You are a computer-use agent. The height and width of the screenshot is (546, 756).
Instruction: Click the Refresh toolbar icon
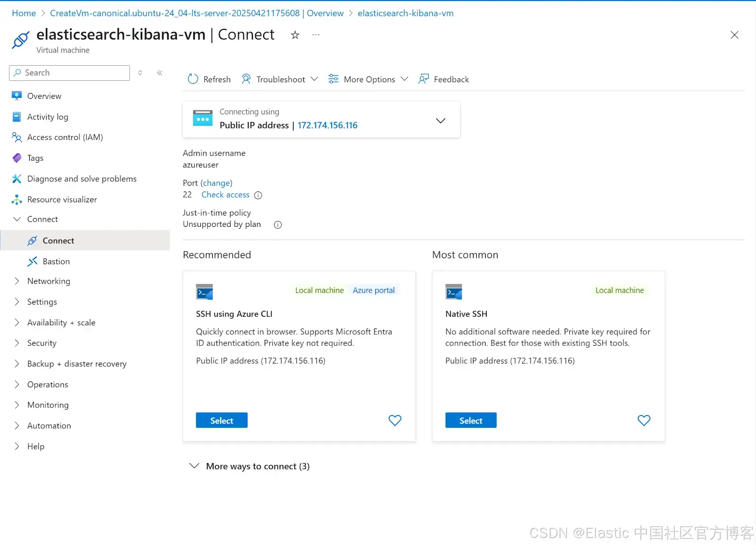(x=193, y=79)
